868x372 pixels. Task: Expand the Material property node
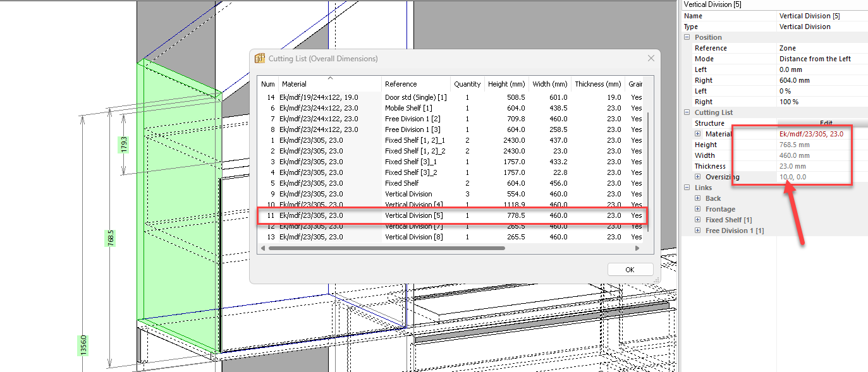click(698, 134)
